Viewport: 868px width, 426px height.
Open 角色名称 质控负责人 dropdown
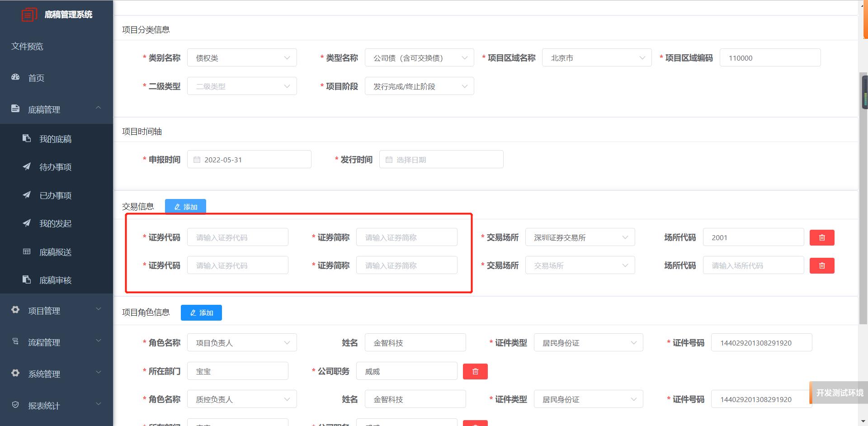242,399
